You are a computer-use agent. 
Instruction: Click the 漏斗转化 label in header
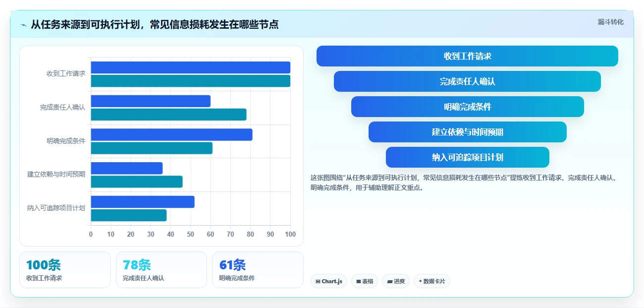610,22
